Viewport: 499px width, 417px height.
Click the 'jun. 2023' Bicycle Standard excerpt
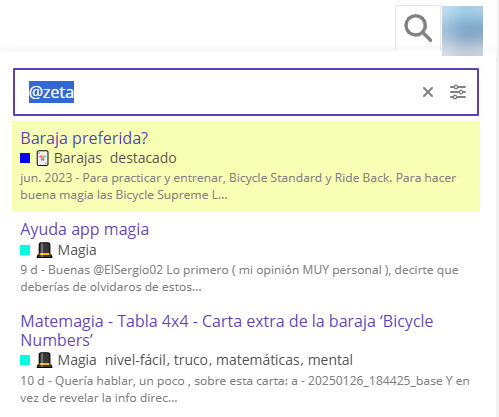coord(238,186)
